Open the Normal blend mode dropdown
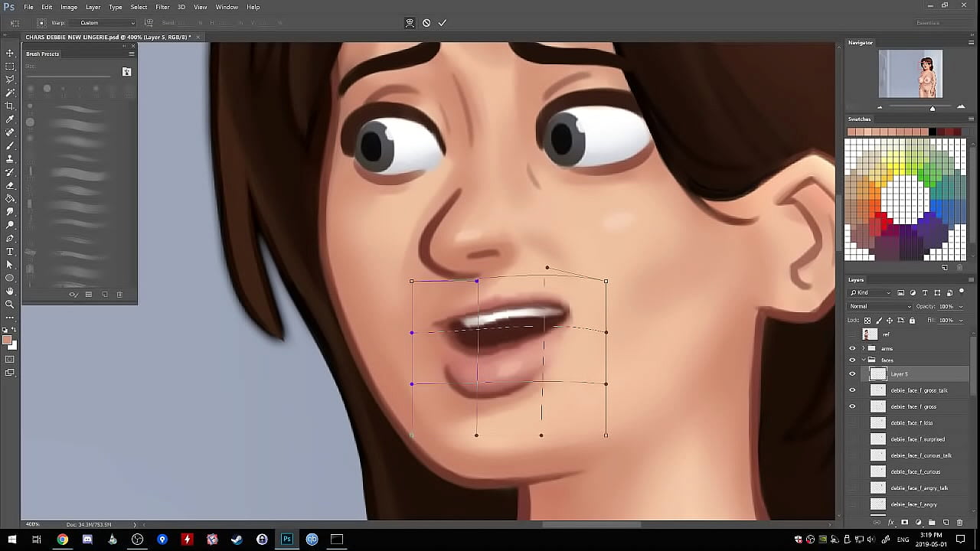This screenshot has height=551, width=980. (x=879, y=307)
